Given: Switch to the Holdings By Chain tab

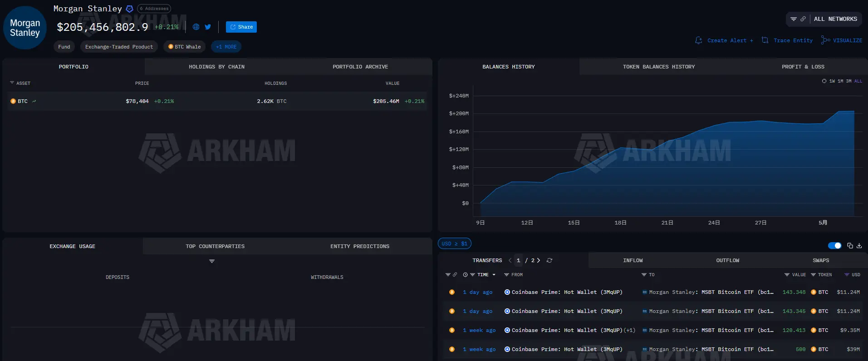Looking at the screenshot, I should (x=216, y=67).
